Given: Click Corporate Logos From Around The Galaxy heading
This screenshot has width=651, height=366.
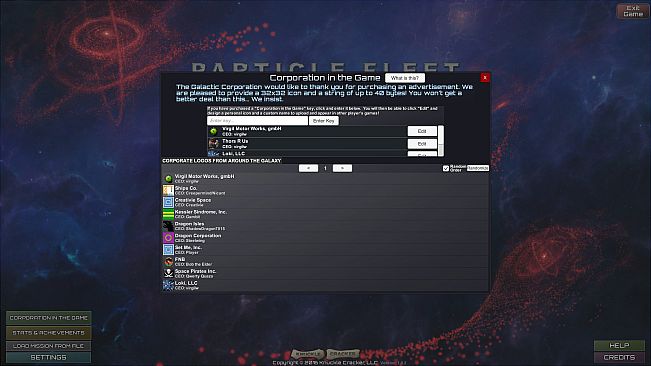Looking at the screenshot, I should (x=222, y=161).
